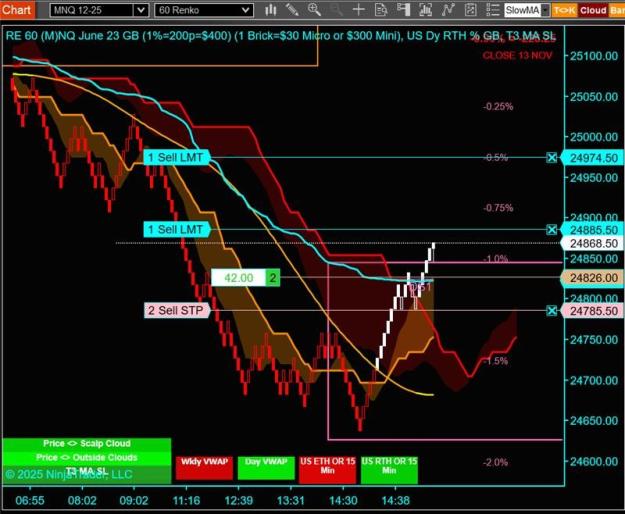
Task: Cancel stop order at 24785.50 with X
Action: click(552, 311)
